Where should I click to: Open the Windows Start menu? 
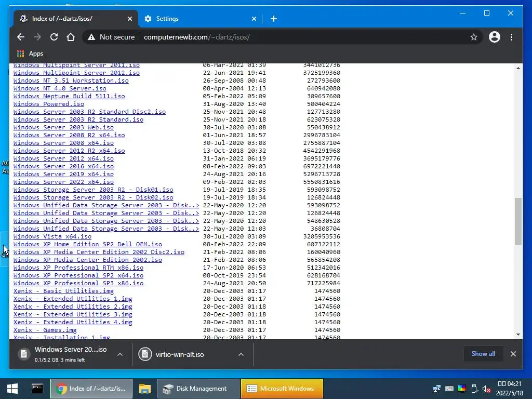(12, 389)
